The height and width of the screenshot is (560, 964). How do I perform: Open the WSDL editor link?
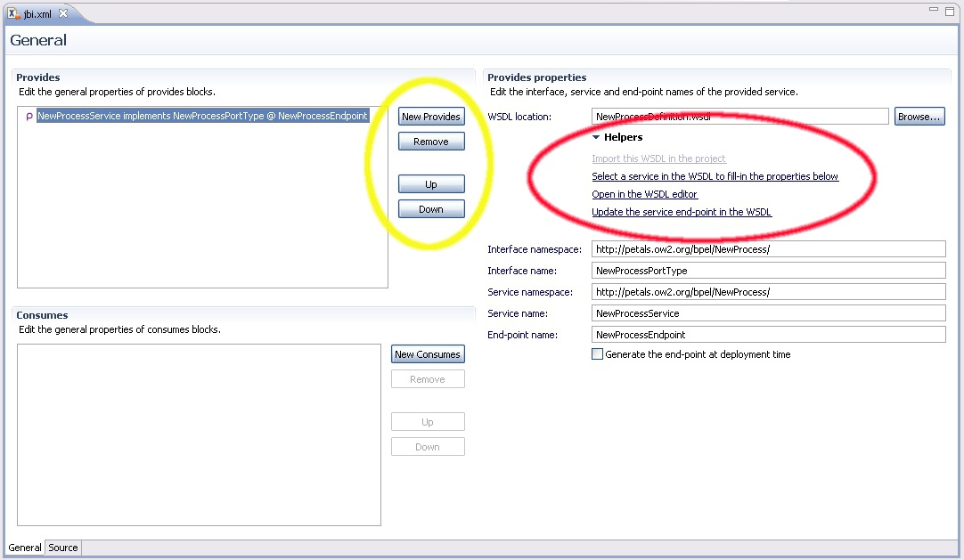point(644,194)
